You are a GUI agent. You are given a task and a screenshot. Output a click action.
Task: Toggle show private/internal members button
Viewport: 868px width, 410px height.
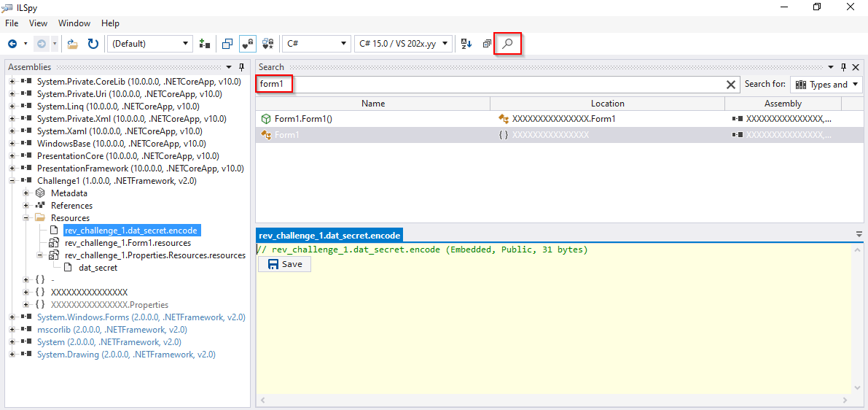pyautogui.click(x=248, y=44)
